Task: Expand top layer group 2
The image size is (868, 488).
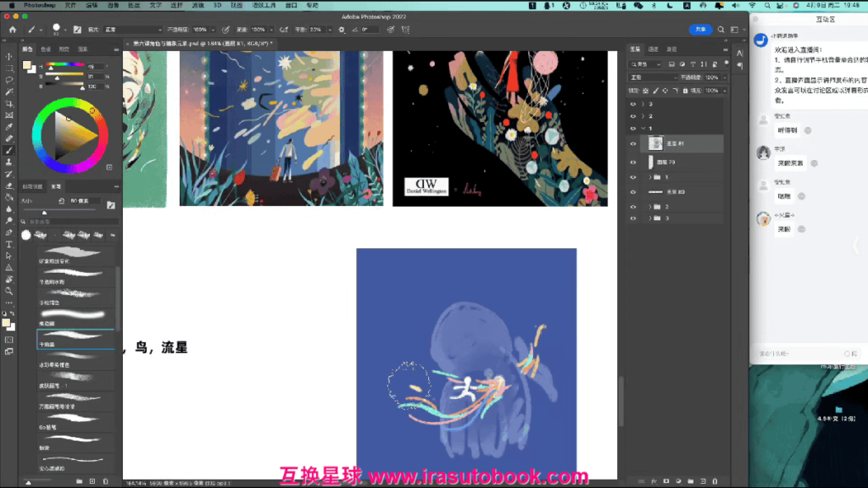Action: pyautogui.click(x=643, y=116)
